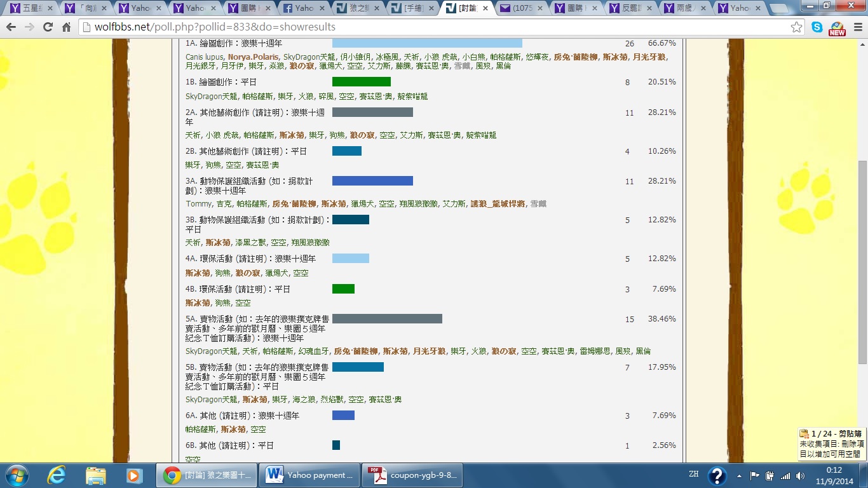Click the address bar URL field

point(432,27)
